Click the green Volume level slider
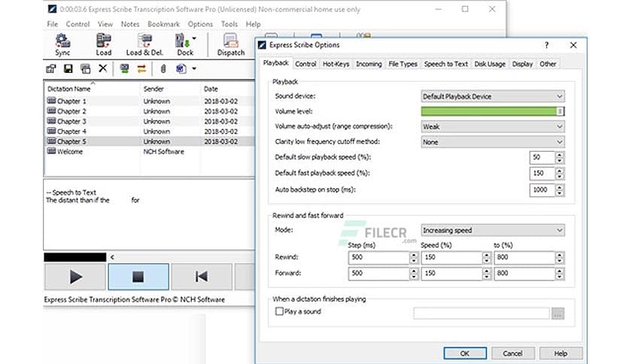Image resolution: width=629 pixels, height=364 pixels. tap(493, 111)
